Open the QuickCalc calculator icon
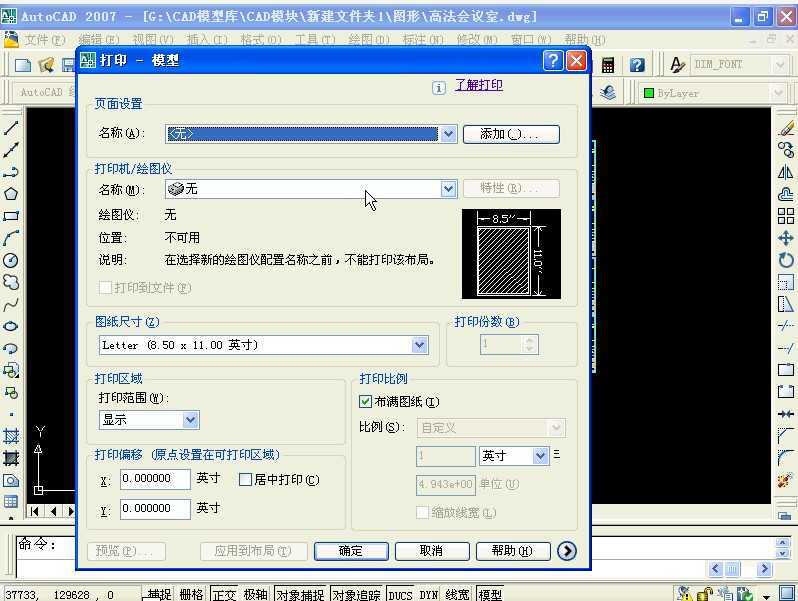The image size is (798, 601). pyautogui.click(x=608, y=65)
